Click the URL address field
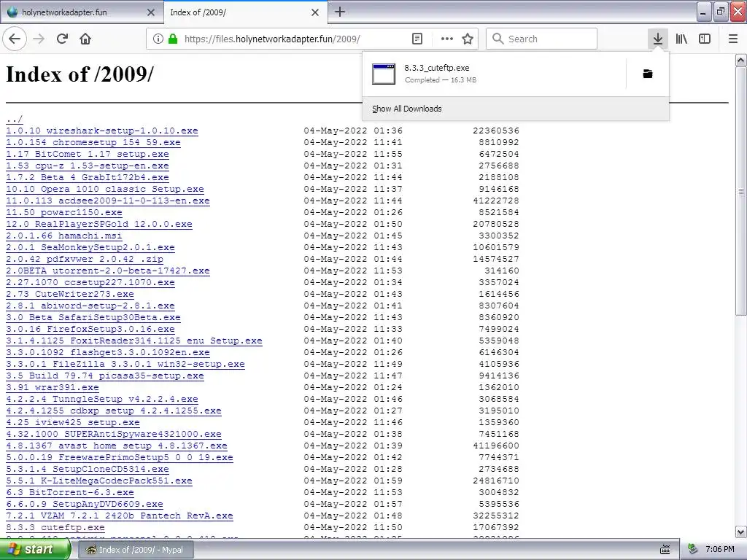 pos(295,39)
